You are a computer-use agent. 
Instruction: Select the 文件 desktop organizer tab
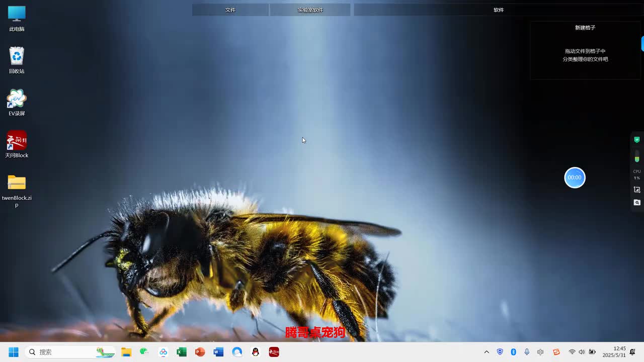click(230, 10)
